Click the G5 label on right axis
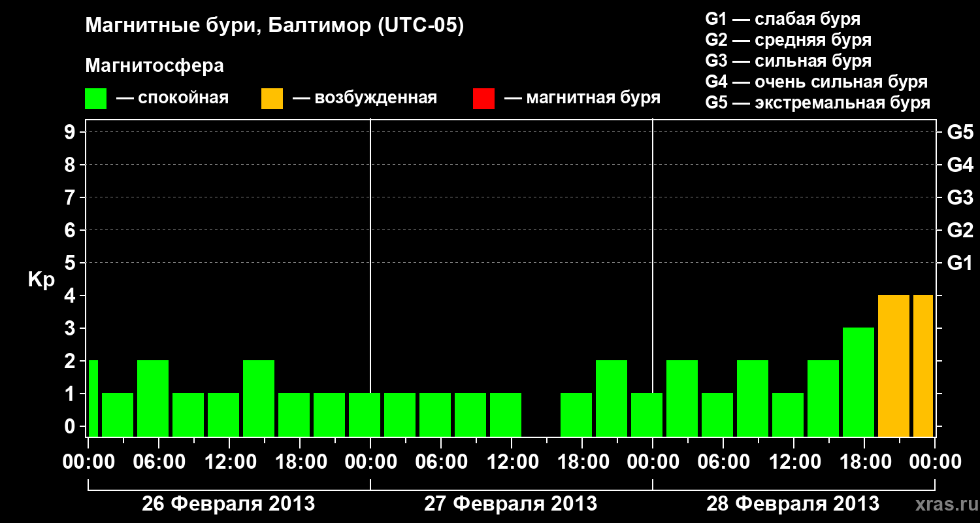This screenshot has height=523, width=980. 960,132
